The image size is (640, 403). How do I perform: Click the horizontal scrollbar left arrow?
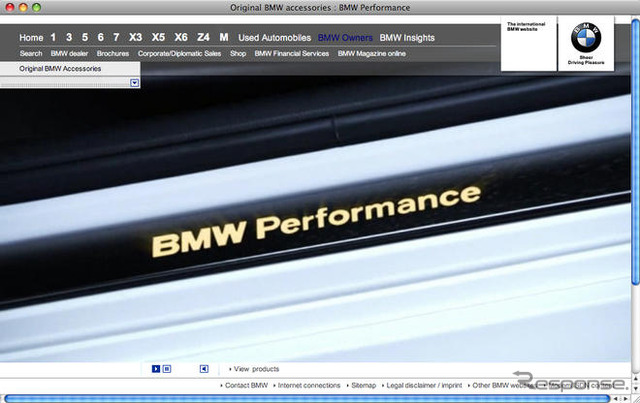[x=616, y=399]
